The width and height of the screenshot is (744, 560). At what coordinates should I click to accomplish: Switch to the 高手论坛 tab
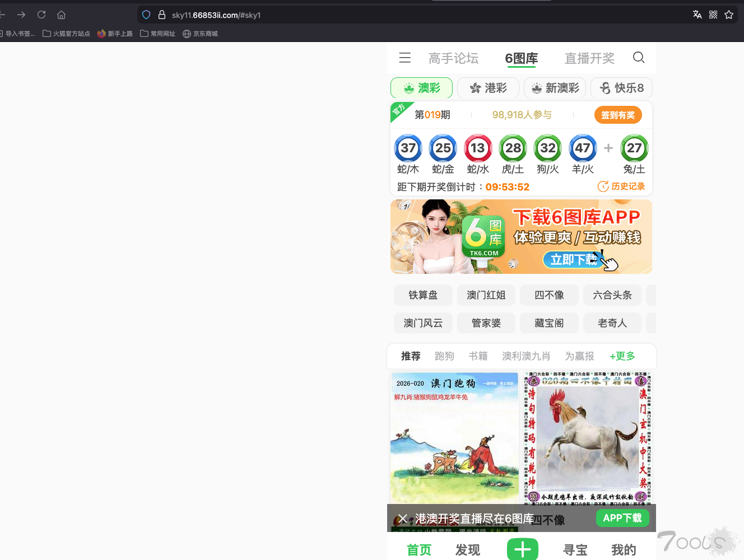[x=453, y=58]
